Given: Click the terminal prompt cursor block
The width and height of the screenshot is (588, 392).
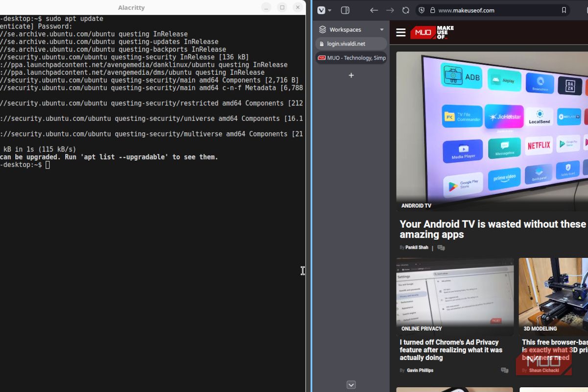Looking at the screenshot, I should click(x=47, y=165).
